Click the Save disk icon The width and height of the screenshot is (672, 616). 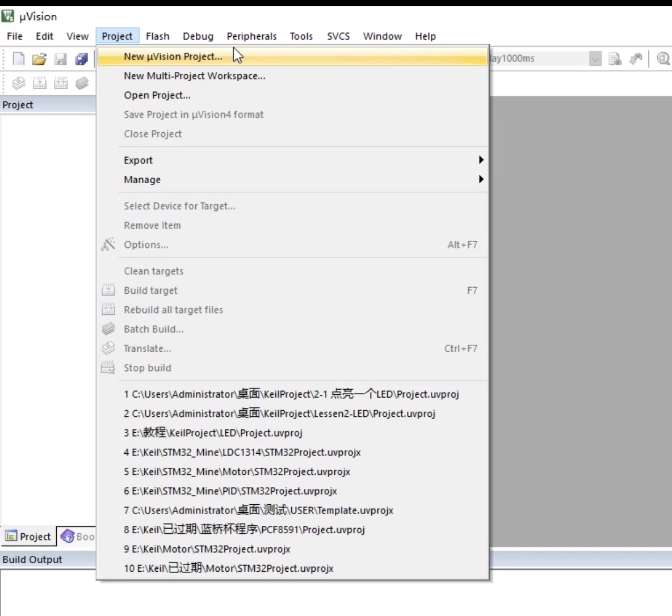click(60, 58)
